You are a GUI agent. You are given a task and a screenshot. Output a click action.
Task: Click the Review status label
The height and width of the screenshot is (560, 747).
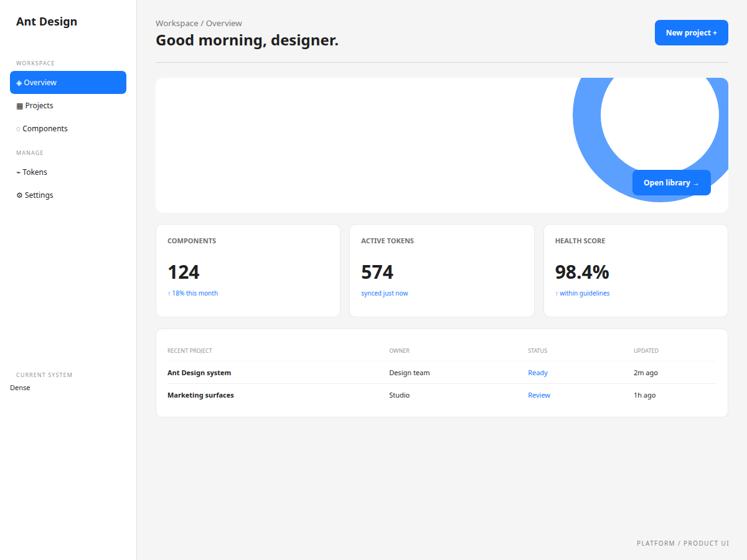539,395
